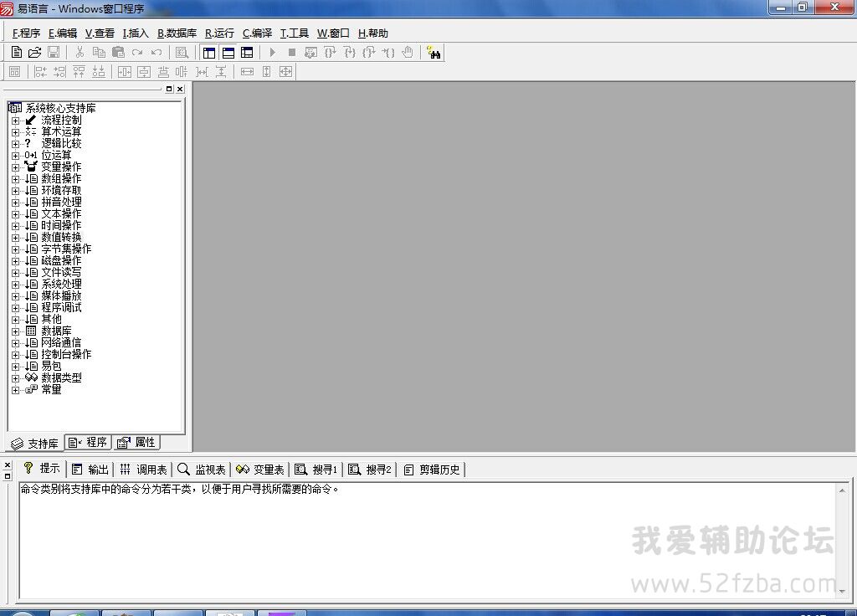Viewport: 857px width, 616px height.
Task: Expand the 变量操作 tree node
Action: (x=15, y=167)
